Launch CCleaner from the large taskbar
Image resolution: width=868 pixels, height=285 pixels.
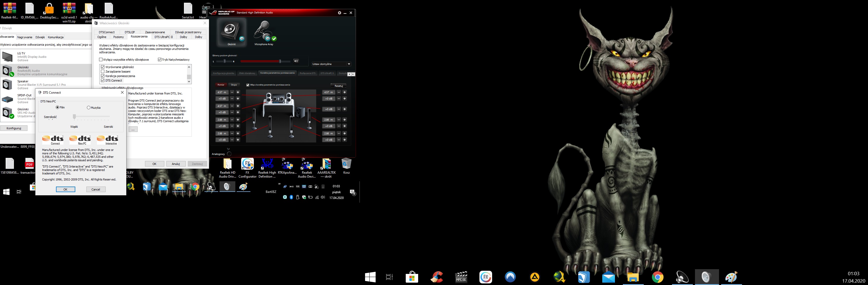click(x=436, y=277)
